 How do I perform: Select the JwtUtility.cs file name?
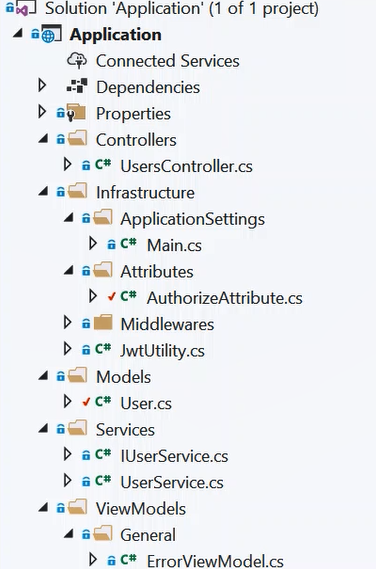[163, 351]
